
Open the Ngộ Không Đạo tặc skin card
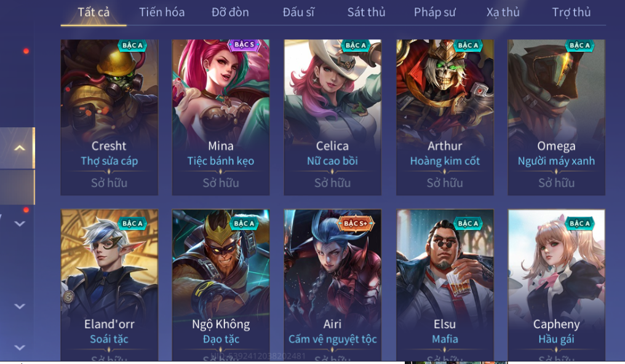click(221, 285)
